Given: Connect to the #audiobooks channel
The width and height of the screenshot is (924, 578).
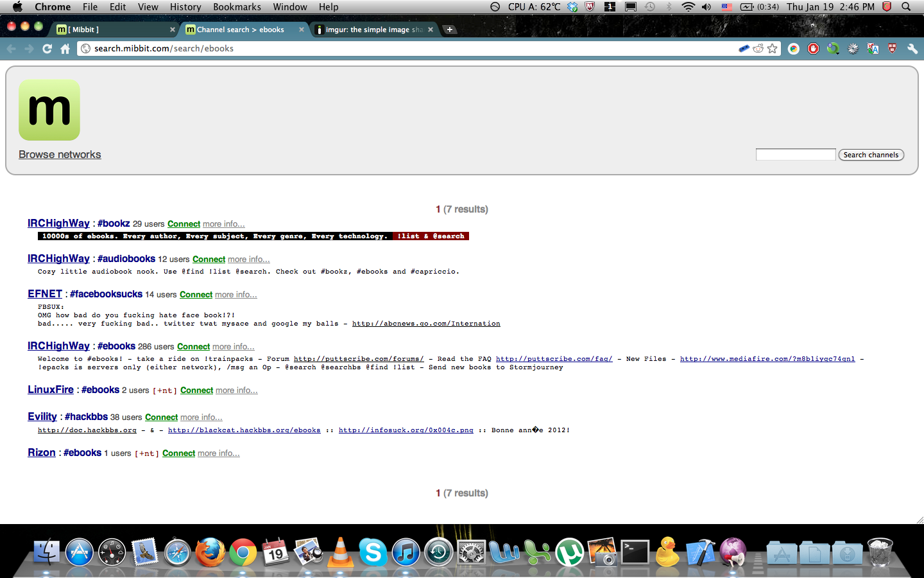Looking at the screenshot, I should tap(209, 259).
